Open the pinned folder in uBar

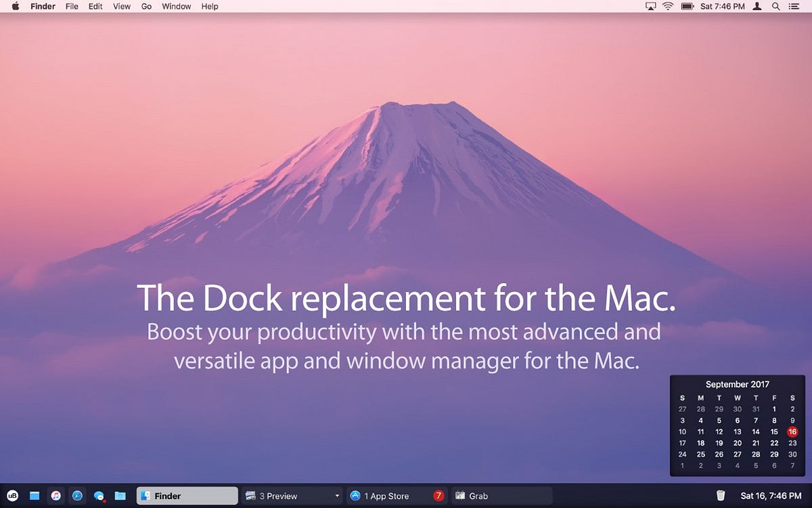120,495
